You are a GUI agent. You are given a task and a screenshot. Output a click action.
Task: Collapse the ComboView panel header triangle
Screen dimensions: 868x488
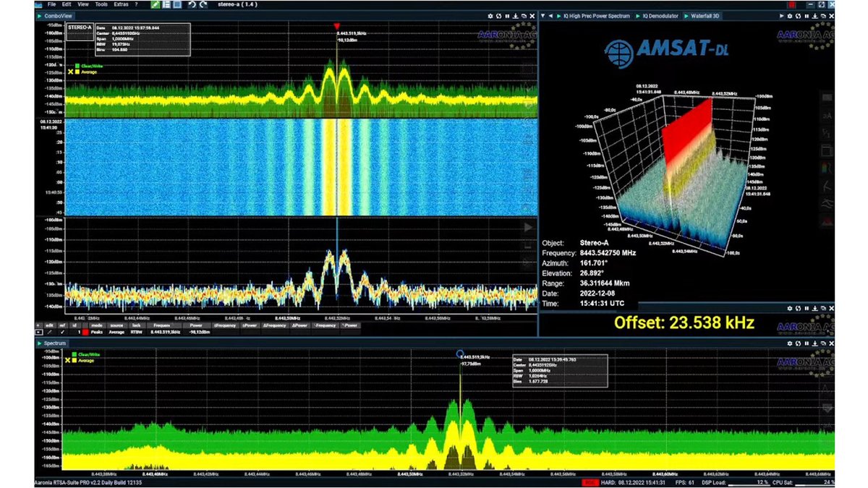pos(41,16)
